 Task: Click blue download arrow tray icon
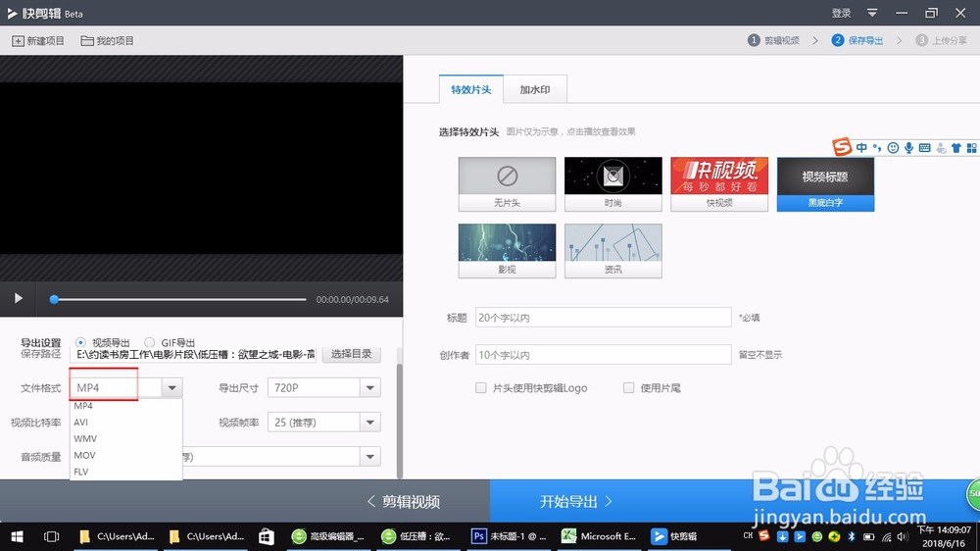pyautogui.click(x=782, y=536)
